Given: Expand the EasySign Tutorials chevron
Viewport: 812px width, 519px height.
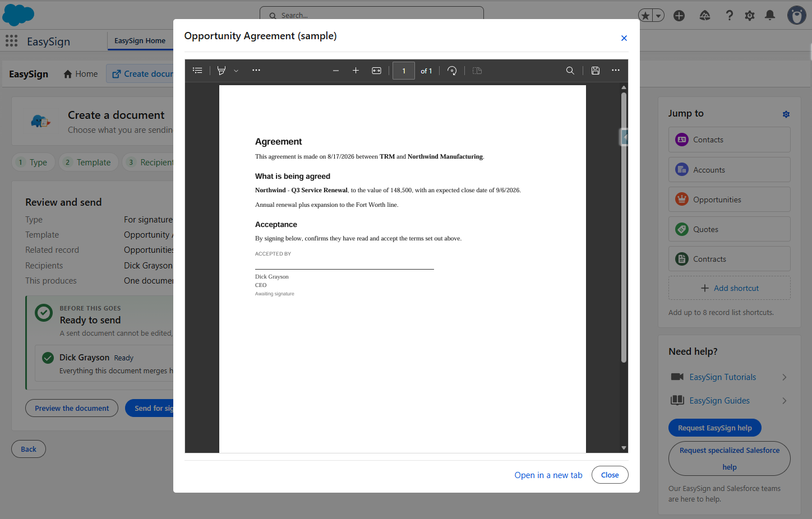Looking at the screenshot, I should (x=785, y=377).
